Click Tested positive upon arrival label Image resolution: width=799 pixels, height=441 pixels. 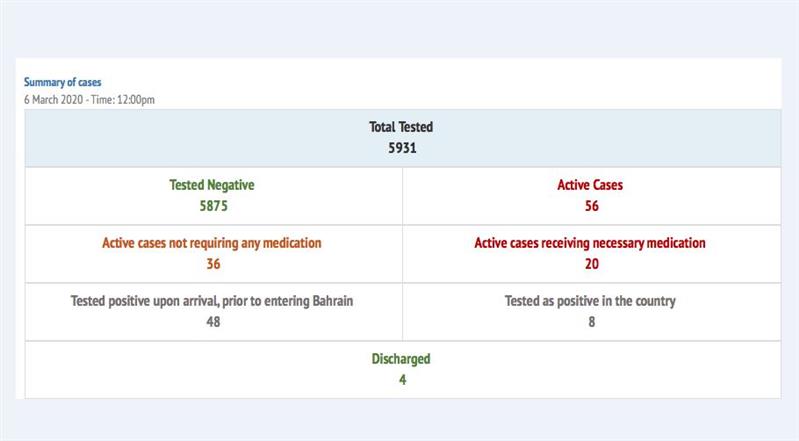pos(212,301)
